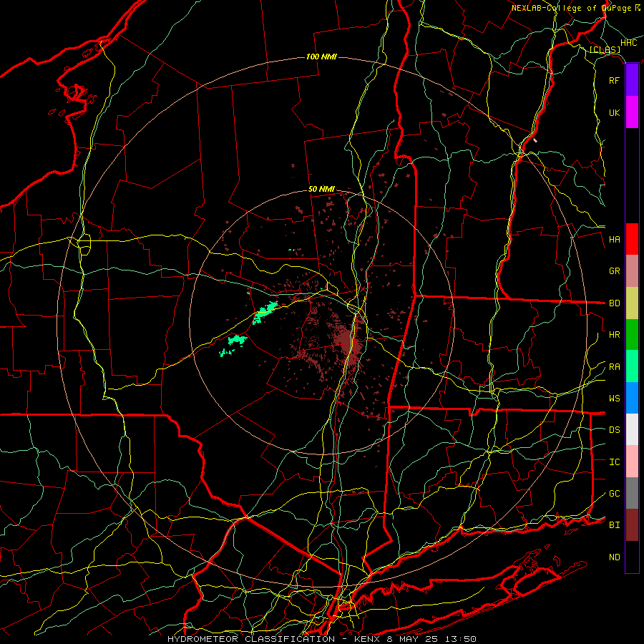Click the 100 NMI range ring label
Screen dimensions: 644x644
point(321,57)
